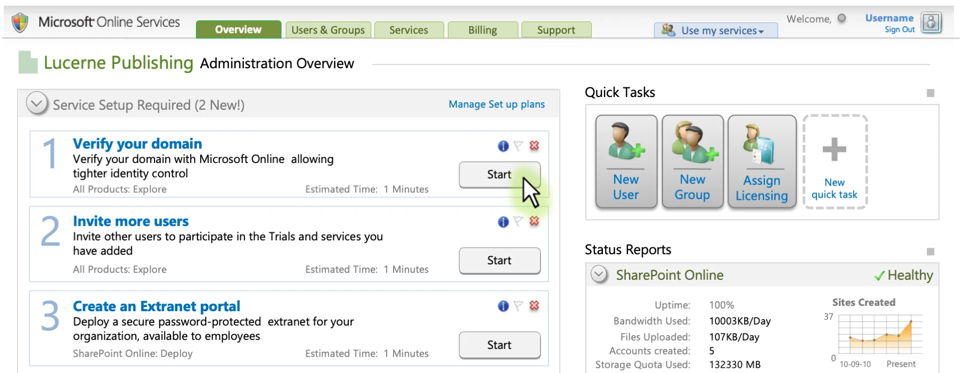Collapse the Service Setup Required section
Screen dimensions: 980x373
[x=37, y=103]
